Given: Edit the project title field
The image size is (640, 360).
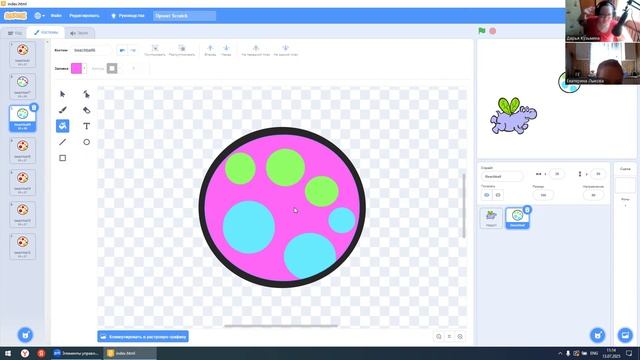Looking at the screenshot, I should tap(184, 16).
